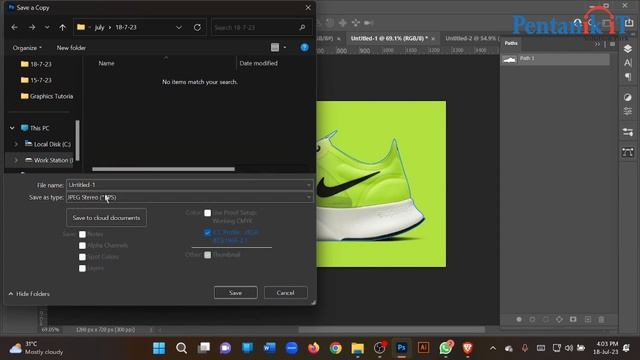Refresh the 18-7-23 folder listing
Viewport: 640px width, 360px height.
(197, 27)
